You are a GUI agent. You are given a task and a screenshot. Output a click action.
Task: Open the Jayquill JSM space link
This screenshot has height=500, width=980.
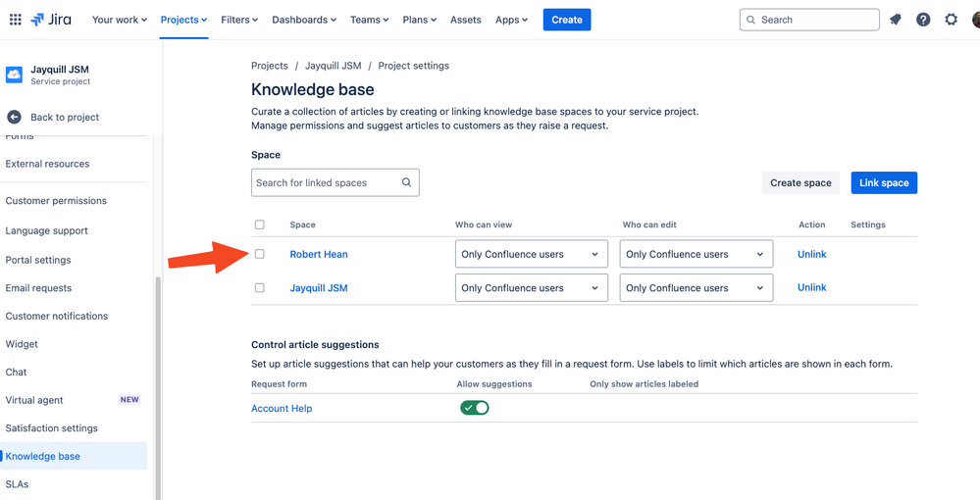[319, 287]
